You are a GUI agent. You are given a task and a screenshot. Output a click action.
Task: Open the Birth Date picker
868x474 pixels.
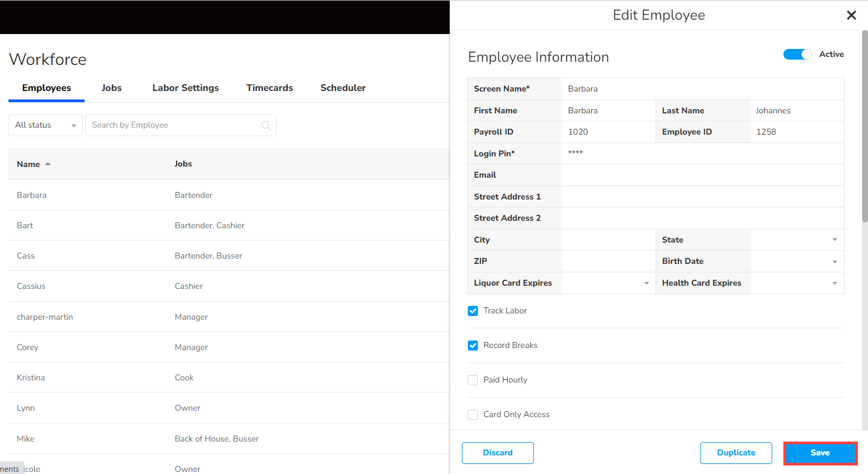(797, 261)
